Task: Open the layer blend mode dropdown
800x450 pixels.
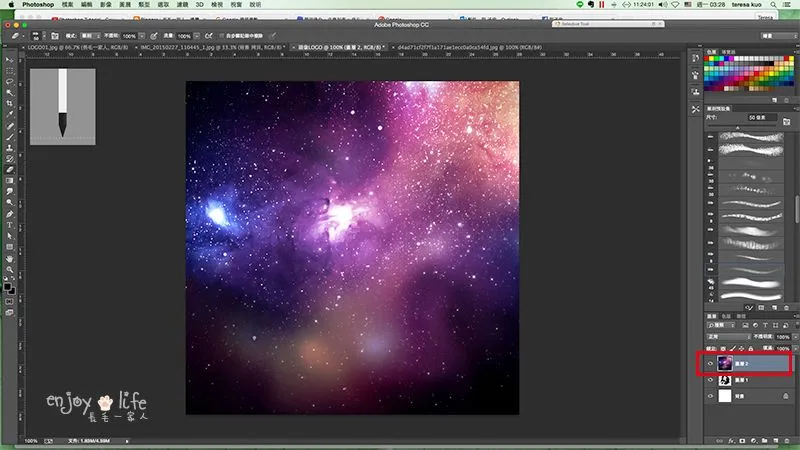Action: (729, 337)
